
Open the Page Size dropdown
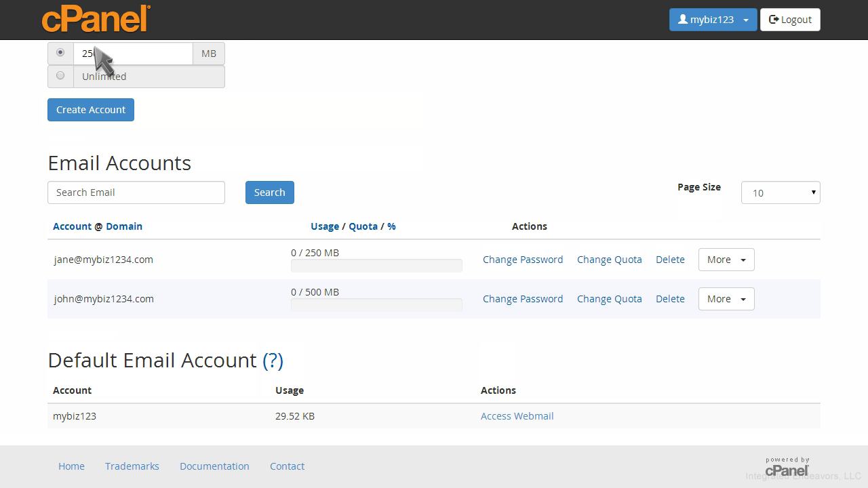pos(780,193)
